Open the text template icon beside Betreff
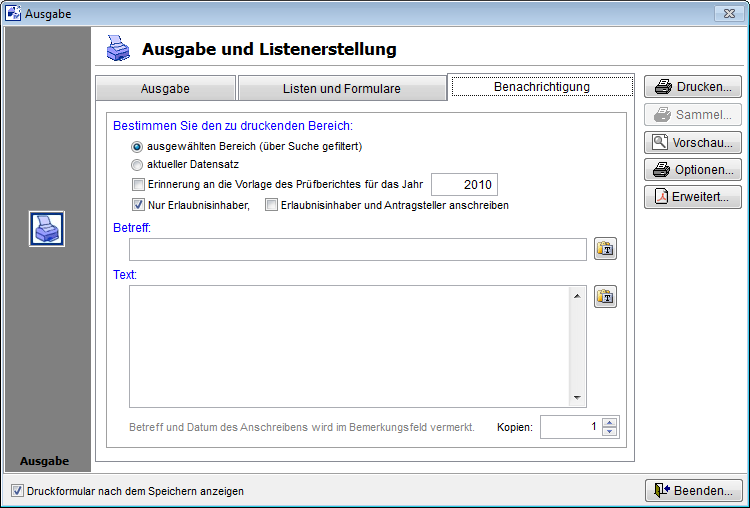This screenshot has width=750, height=508. click(605, 250)
